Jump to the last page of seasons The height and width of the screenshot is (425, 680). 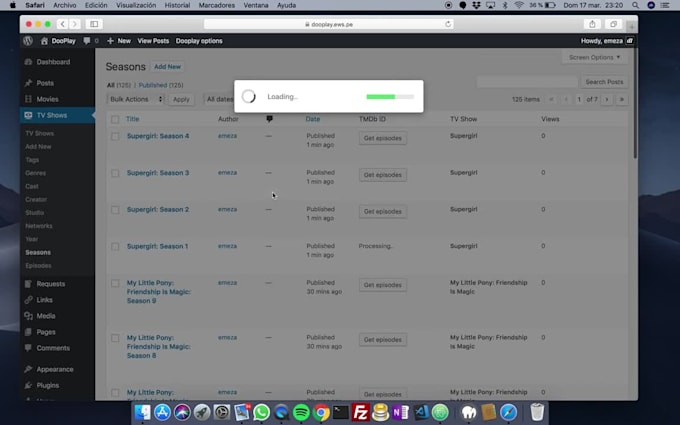[621, 99]
